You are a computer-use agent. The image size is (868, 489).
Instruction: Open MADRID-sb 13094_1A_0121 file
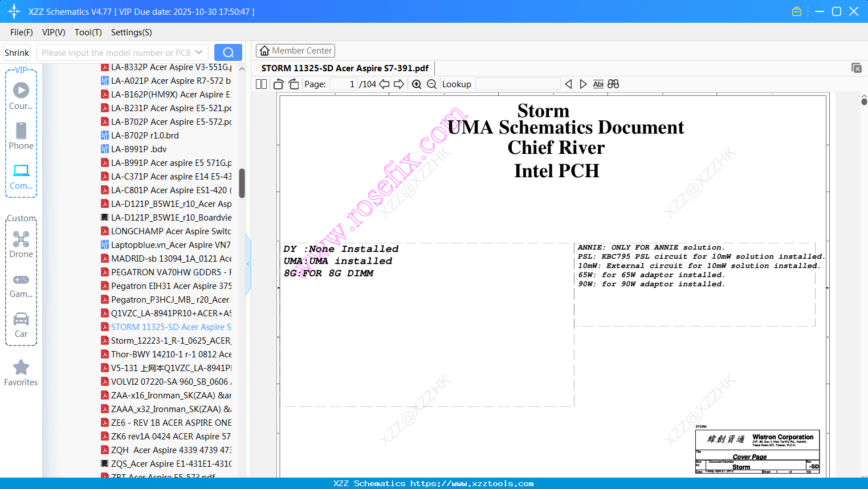coord(166,259)
